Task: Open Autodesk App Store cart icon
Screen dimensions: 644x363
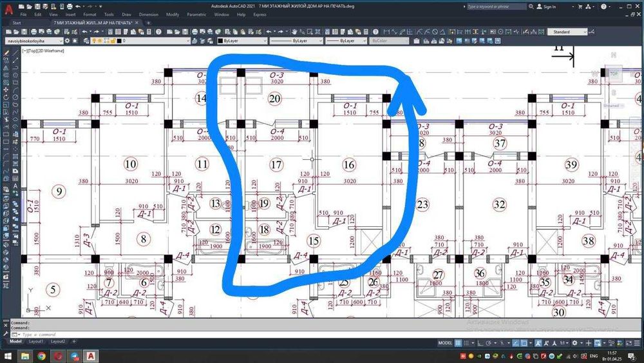Action: tap(580, 6)
